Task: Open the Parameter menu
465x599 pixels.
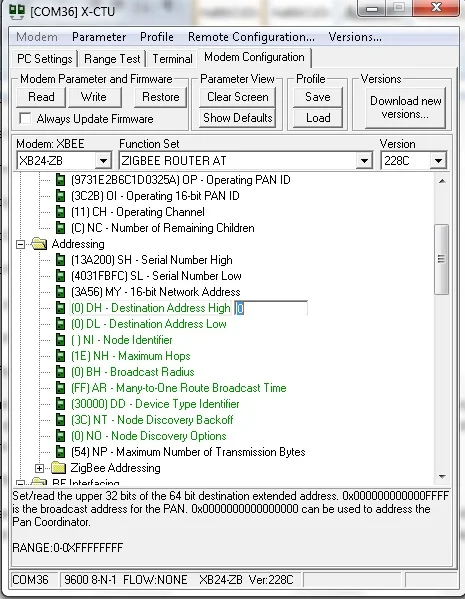Action: [x=99, y=37]
